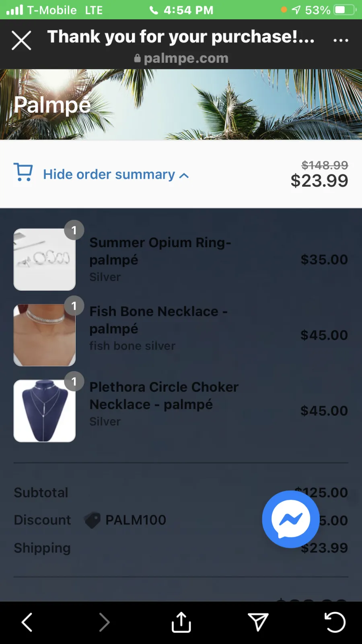Viewport: 362px width, 644px height.
Task: Tap Hide order summary link
Action: 109,174
